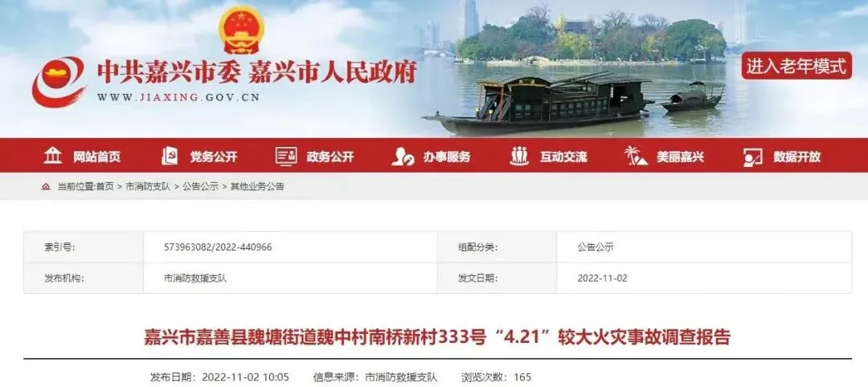Click the palm tree icon beside 美丽嘉兴
The image size is (868, 387).
pos(636,156)
